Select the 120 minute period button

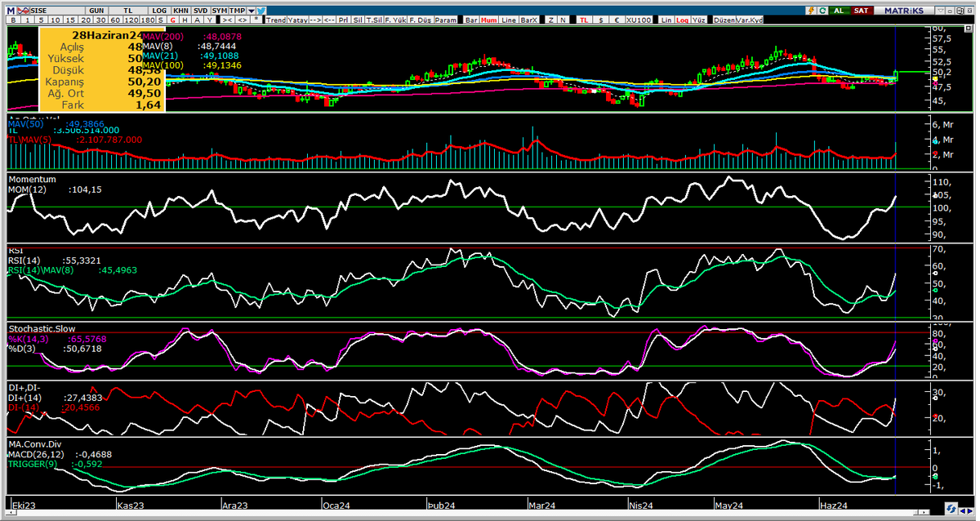pos(132,20)
